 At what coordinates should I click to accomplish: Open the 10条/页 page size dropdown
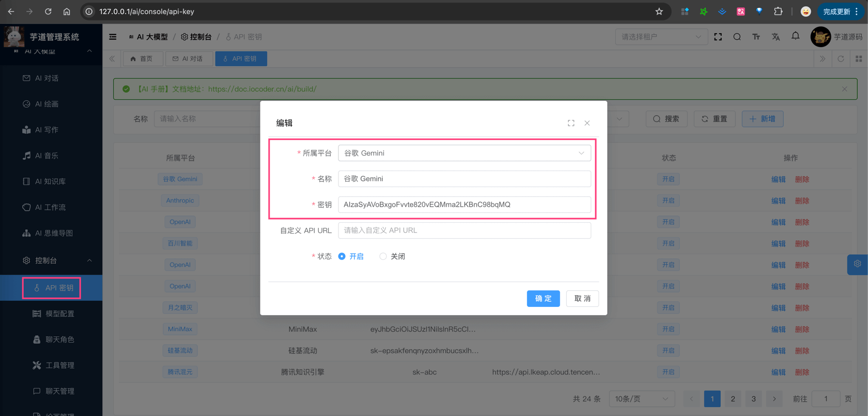tap(641, 399)
